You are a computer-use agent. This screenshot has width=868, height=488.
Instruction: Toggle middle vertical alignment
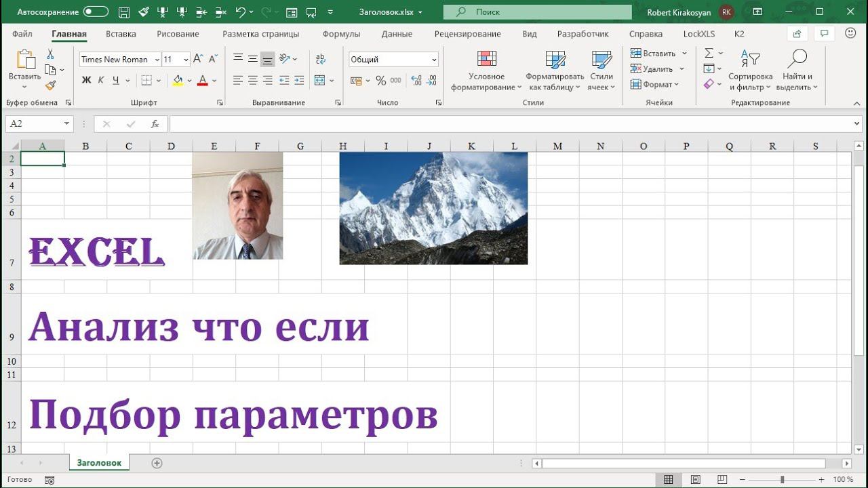(x=253, y=59)
